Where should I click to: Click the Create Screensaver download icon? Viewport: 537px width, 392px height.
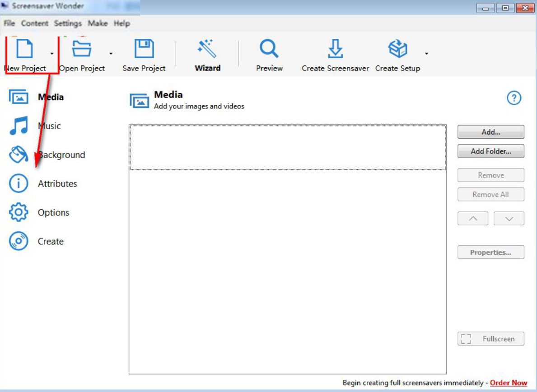tap(335, 49)
